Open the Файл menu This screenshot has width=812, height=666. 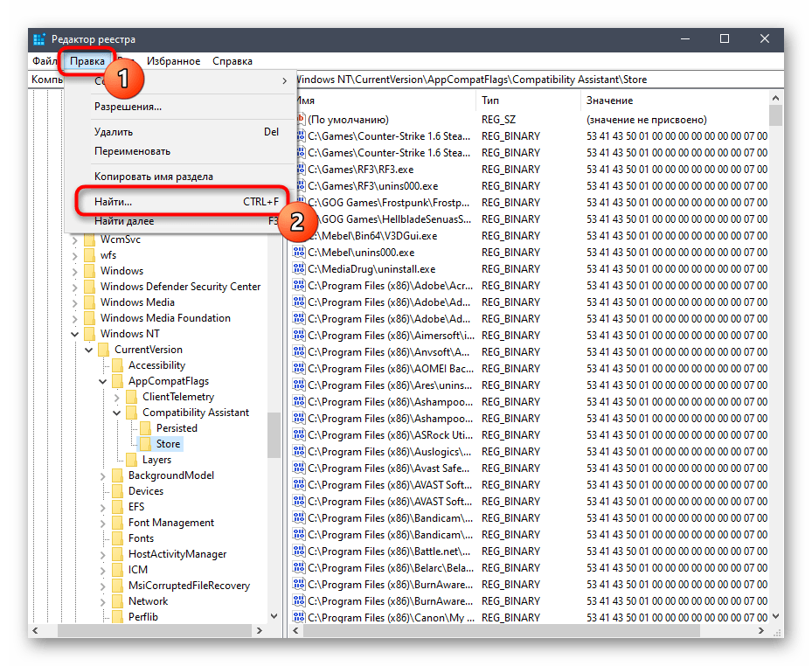45,61
